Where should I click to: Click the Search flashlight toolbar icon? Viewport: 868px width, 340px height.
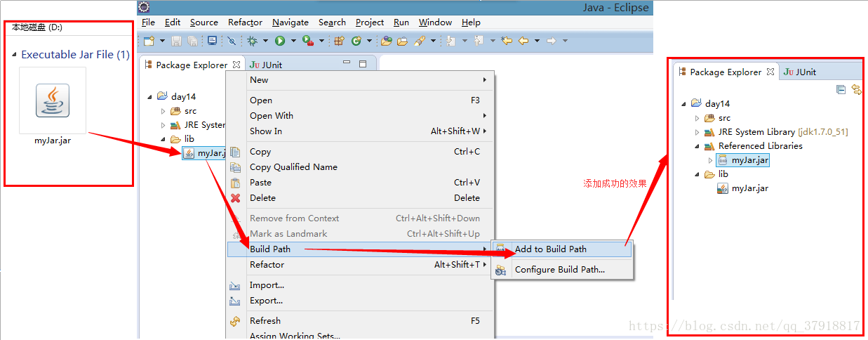[x=420, y=41]
